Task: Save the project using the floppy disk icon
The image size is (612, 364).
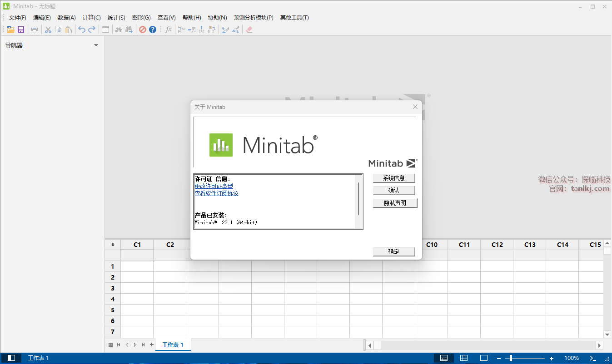Action: click(21, 30)
